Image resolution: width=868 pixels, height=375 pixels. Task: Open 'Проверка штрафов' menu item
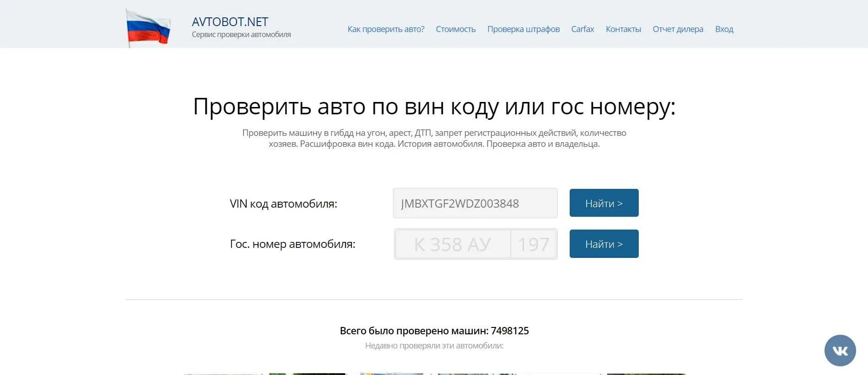(x=523, y=29)
